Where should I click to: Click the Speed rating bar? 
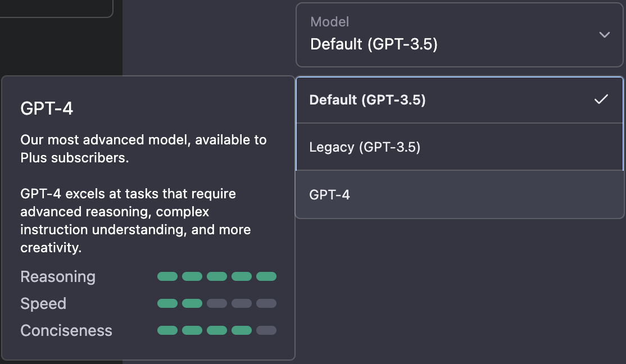click(x=217, y=303)
